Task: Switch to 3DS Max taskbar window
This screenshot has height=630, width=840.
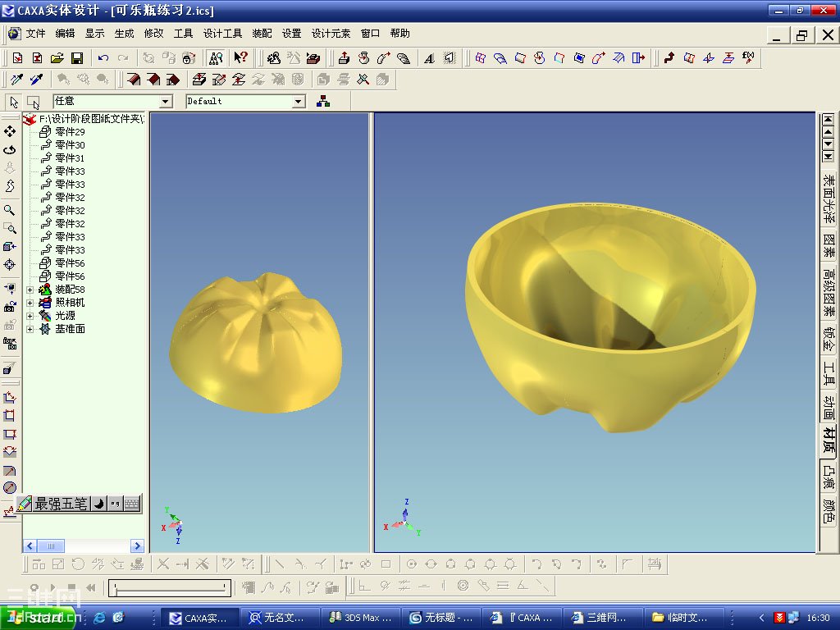Action: tap(361, 618)
